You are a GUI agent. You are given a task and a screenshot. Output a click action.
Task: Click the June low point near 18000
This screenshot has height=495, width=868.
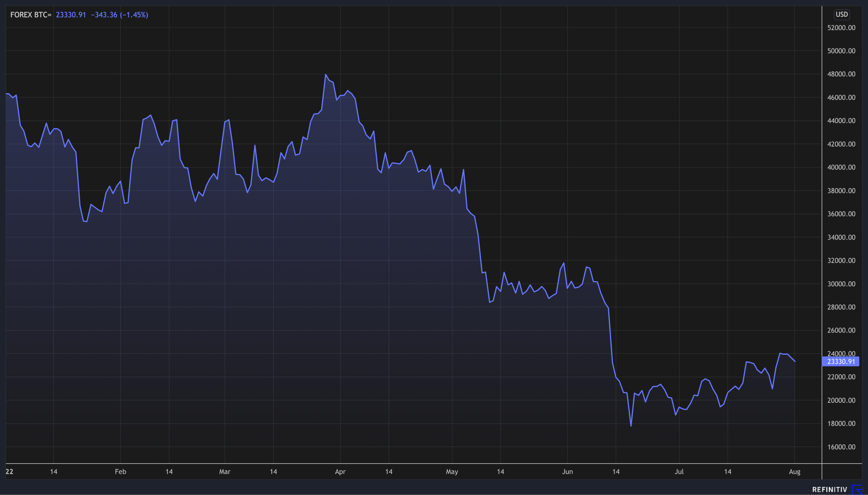point(631,426)
